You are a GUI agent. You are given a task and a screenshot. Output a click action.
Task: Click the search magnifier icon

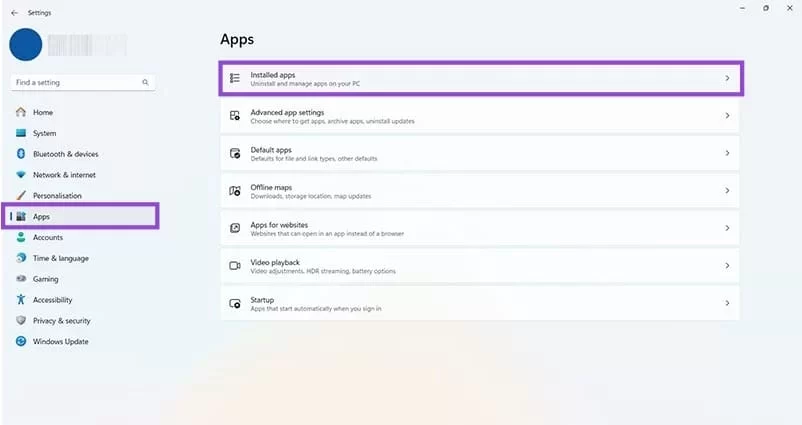[145, 82]
